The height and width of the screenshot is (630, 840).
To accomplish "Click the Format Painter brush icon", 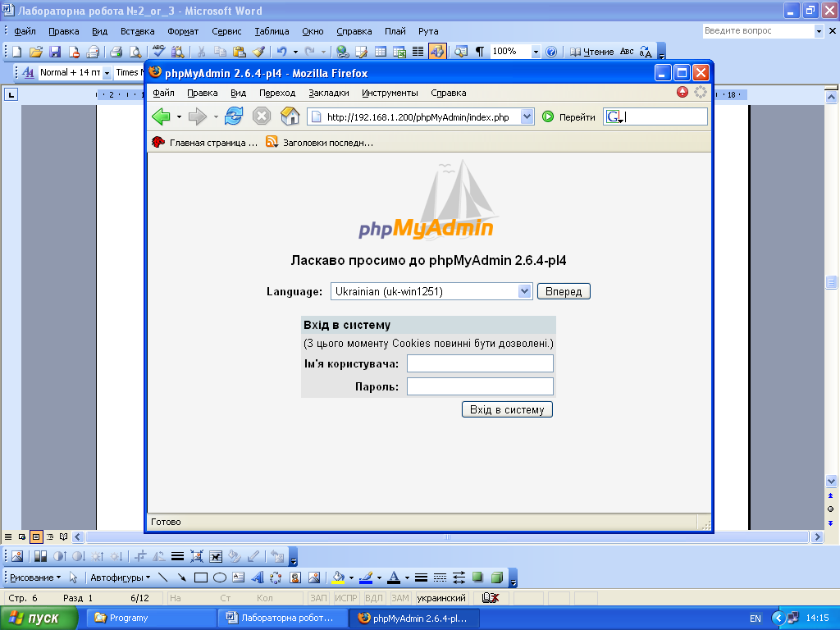I will [258, 52].
